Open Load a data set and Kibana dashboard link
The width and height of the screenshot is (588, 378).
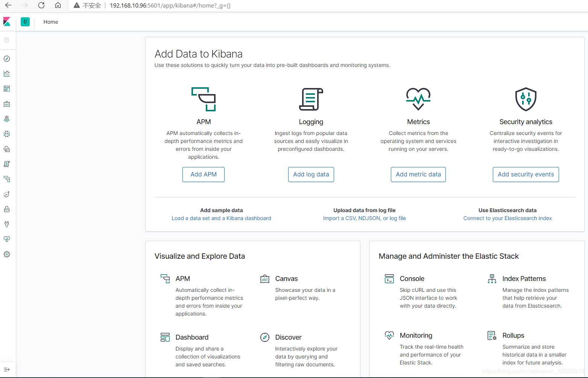click(x=221, y=218)
